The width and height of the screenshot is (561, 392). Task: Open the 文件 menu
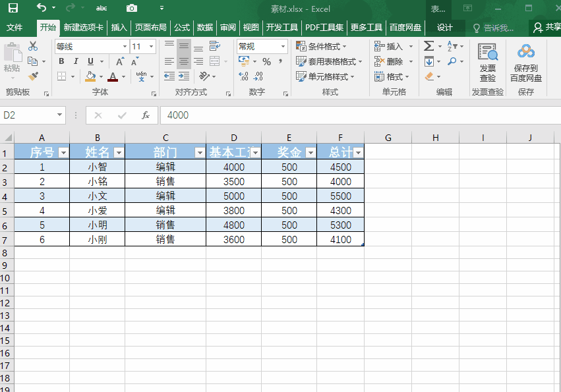(x=15, y=28)
